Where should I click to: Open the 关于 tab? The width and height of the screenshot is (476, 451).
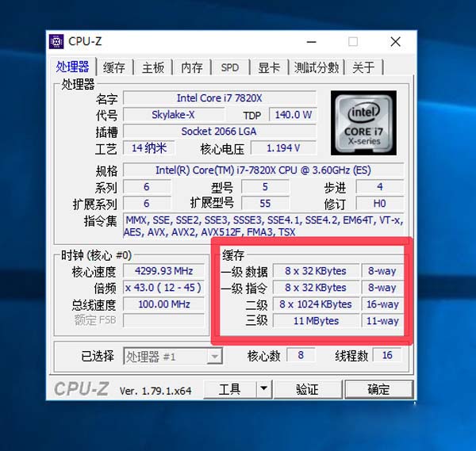point(363,67)
